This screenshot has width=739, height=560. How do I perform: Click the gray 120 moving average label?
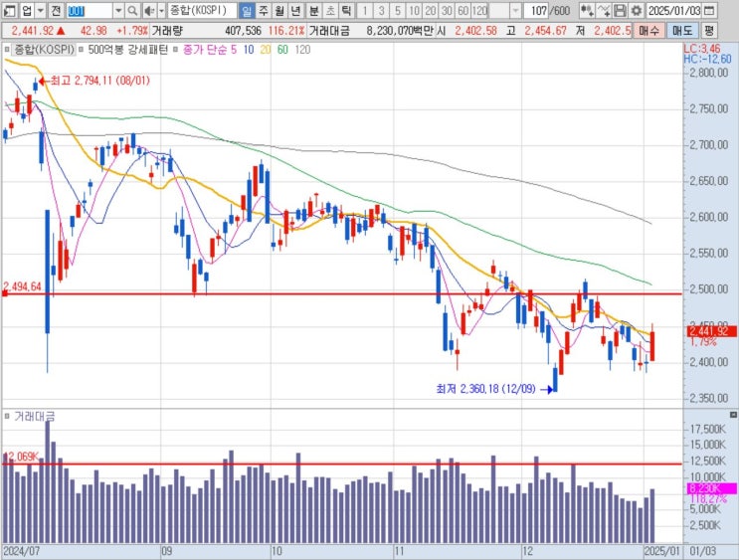(x=302, y=50)
